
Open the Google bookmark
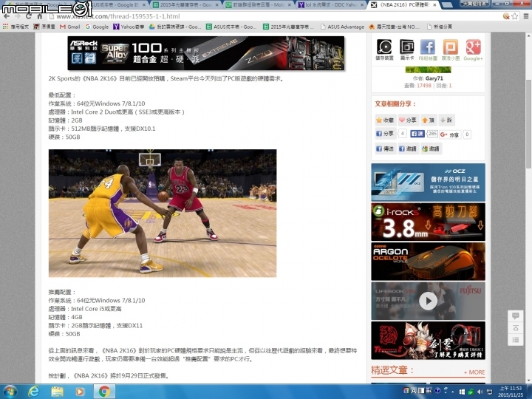(x=97, y=27)
